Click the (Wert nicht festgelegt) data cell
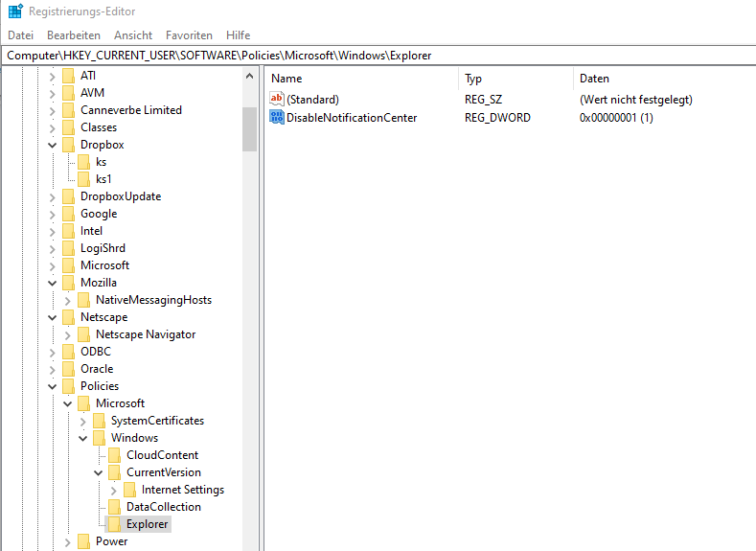The width and height of the screenshot is (756, 551). [x=636, y=100]
